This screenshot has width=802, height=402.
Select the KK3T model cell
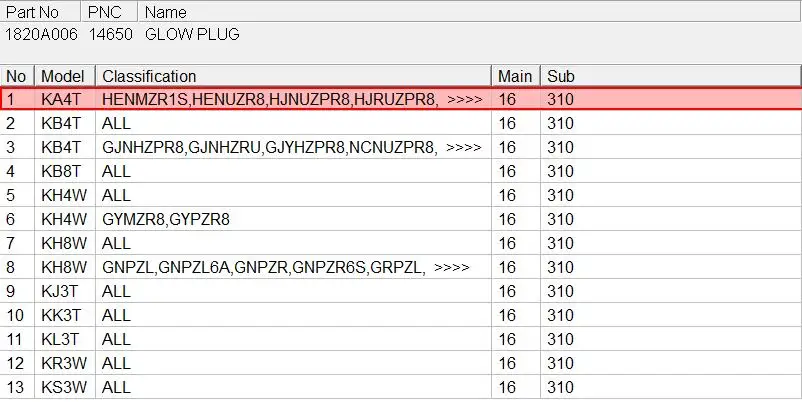tap(65, 315)
